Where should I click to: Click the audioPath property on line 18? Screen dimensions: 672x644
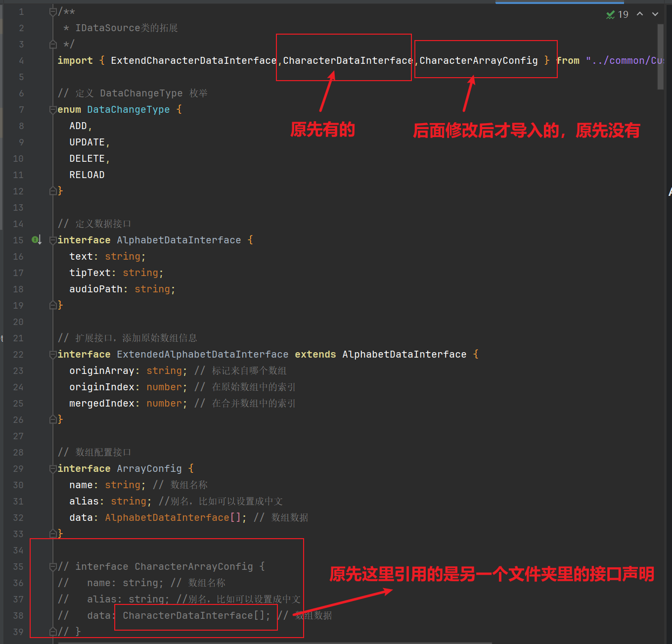[95, 289]
